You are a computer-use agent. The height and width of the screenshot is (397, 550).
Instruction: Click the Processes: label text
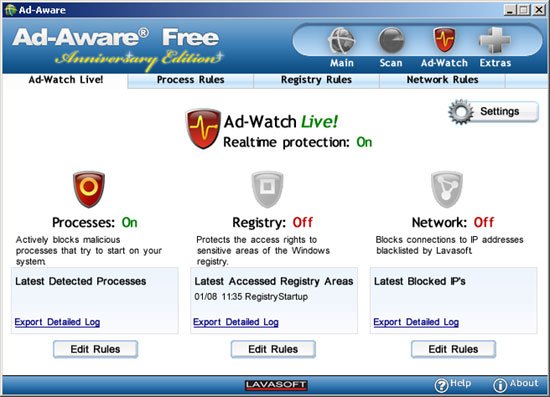pos(83,223)
